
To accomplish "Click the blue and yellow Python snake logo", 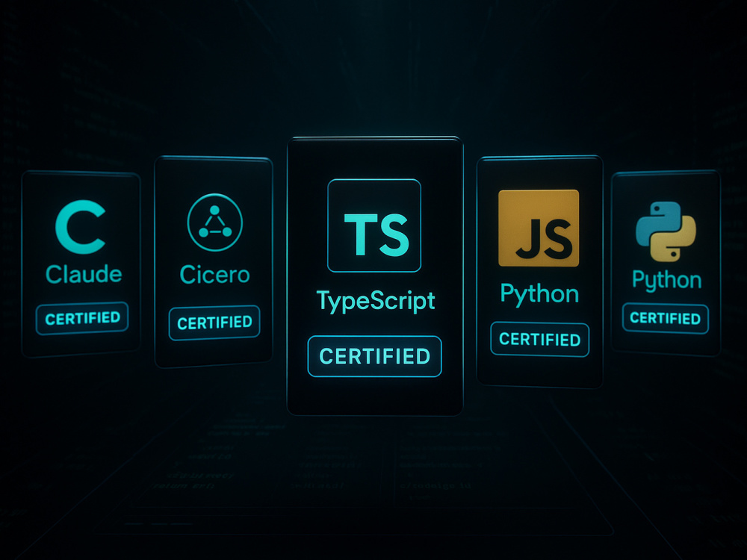I will click(666, 231).
